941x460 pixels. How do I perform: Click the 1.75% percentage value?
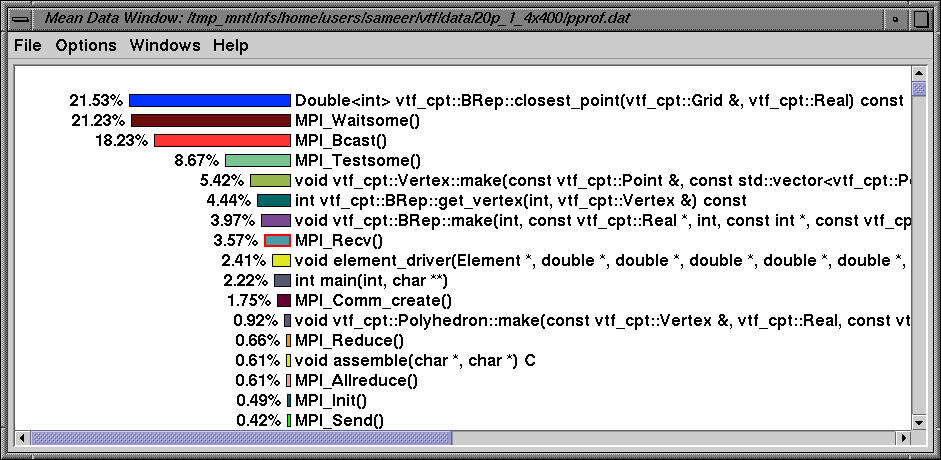coord(248,300)
